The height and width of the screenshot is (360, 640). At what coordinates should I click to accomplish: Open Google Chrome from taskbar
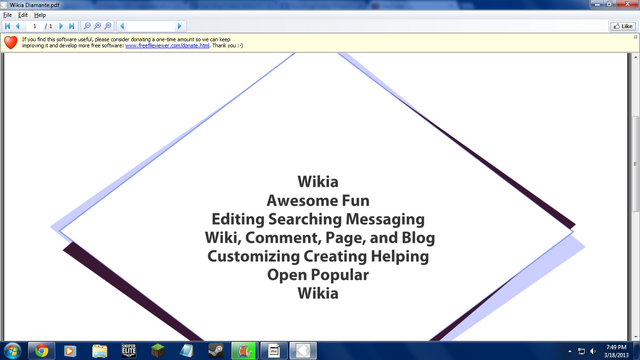(41, 351)
